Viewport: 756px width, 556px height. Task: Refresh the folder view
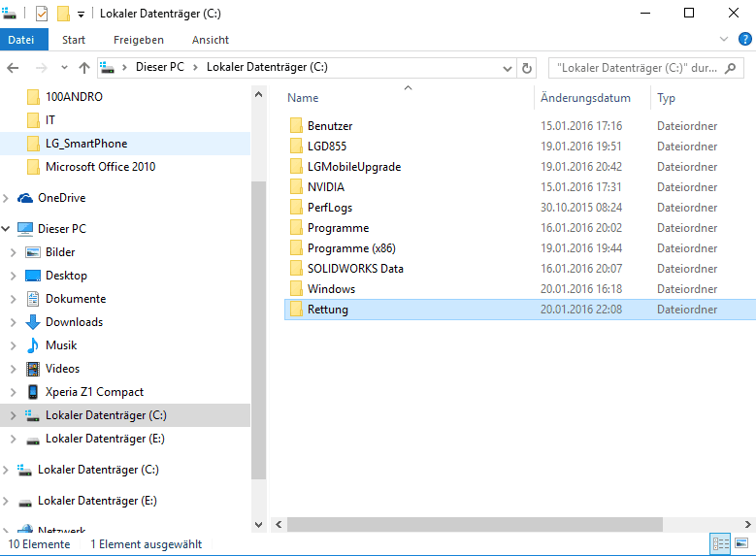pos(527,69)
